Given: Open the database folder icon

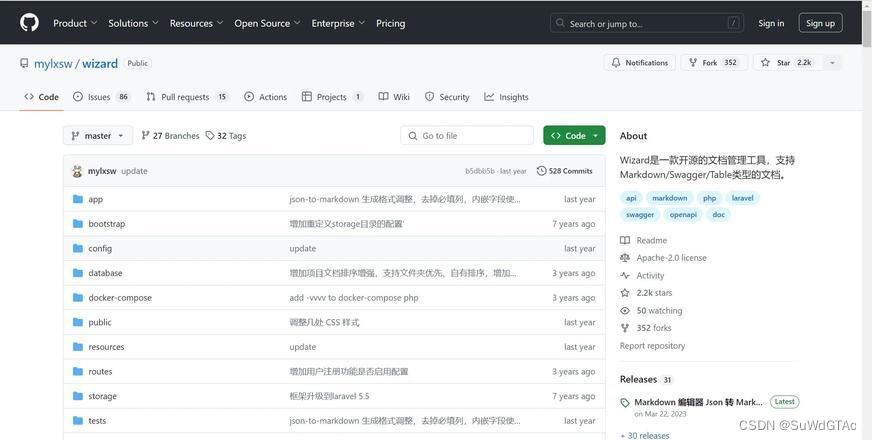Looking at the screenshot, I should pos(78,273).
